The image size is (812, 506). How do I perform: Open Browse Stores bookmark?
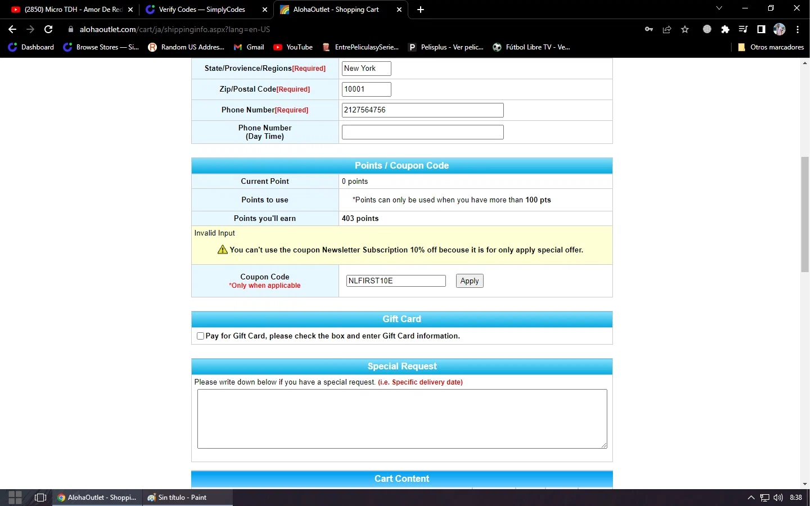point(101,47)
